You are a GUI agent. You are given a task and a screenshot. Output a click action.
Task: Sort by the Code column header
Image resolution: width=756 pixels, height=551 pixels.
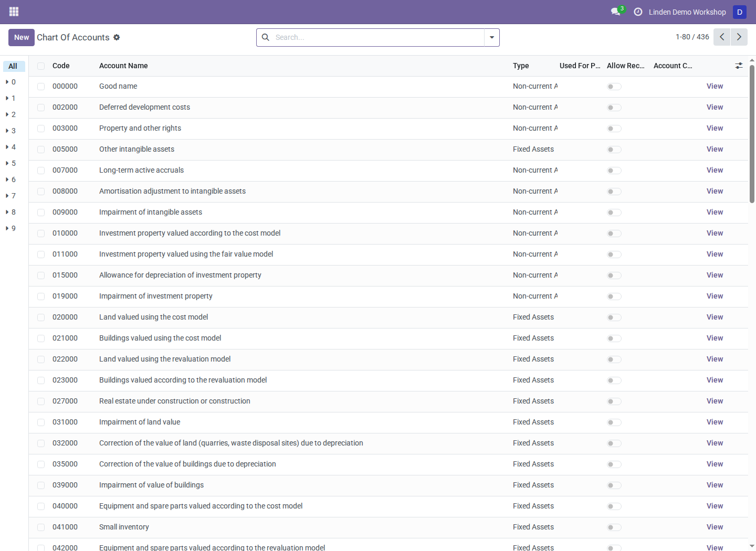(61, 66)
